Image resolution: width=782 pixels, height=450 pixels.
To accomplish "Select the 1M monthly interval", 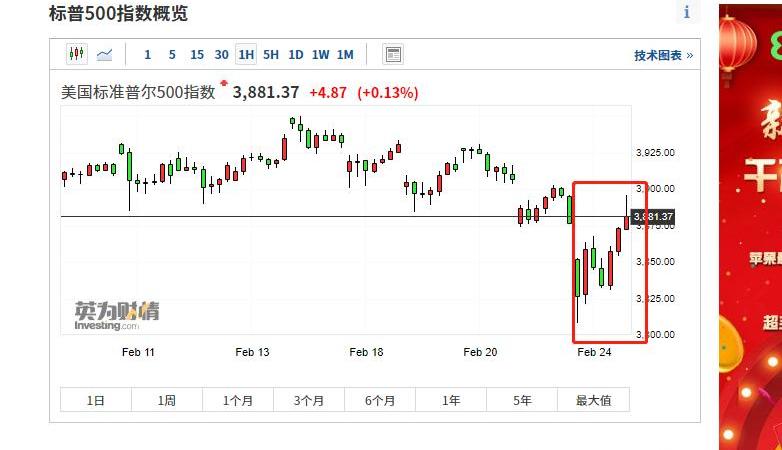I will (x=345, y=55).
